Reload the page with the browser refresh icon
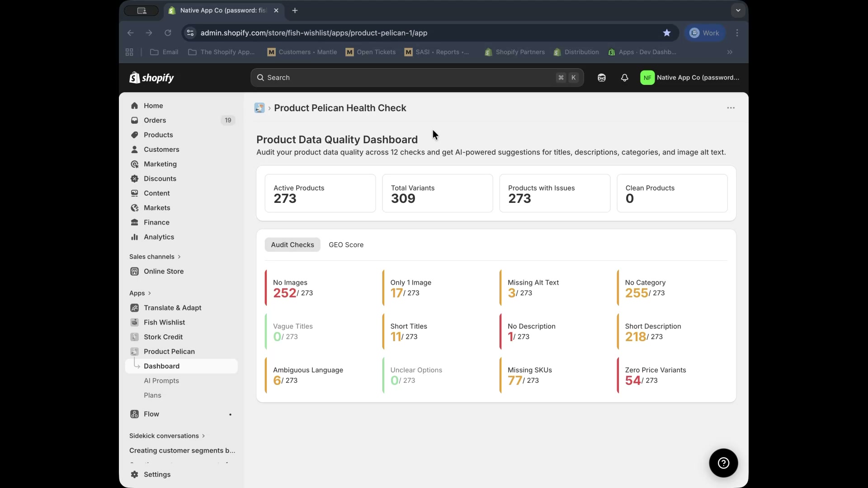 [168, 33]
